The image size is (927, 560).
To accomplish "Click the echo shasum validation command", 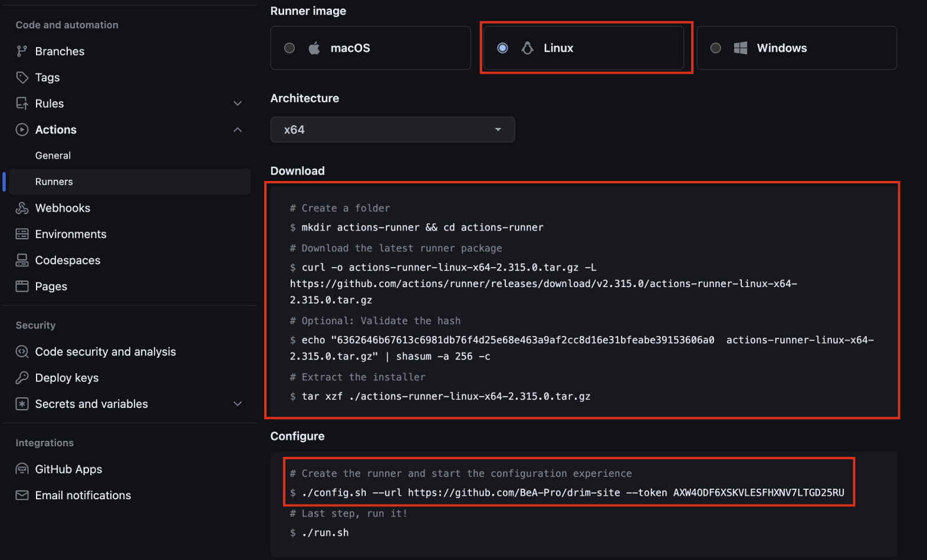I will (x=582, y=348).
